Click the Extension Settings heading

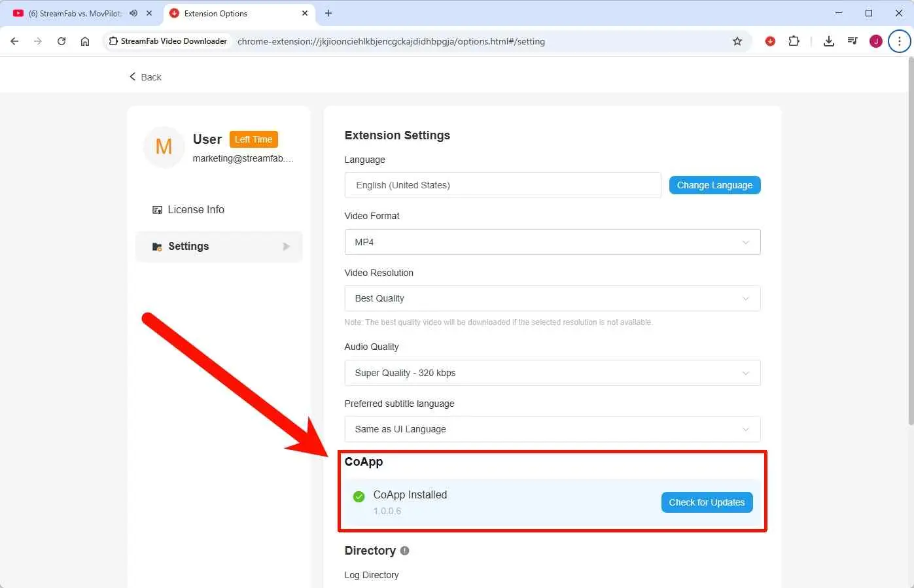pos(397,135)
